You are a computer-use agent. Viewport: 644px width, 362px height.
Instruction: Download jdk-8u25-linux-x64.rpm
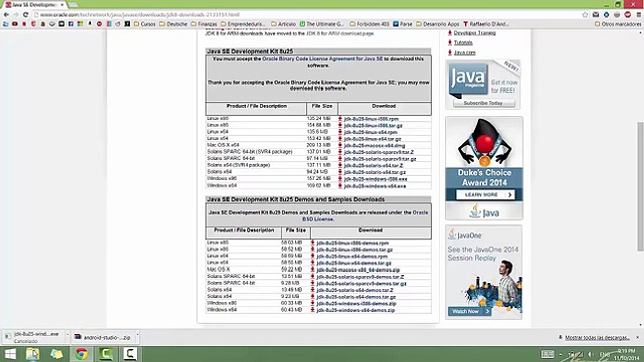[370, 132]
